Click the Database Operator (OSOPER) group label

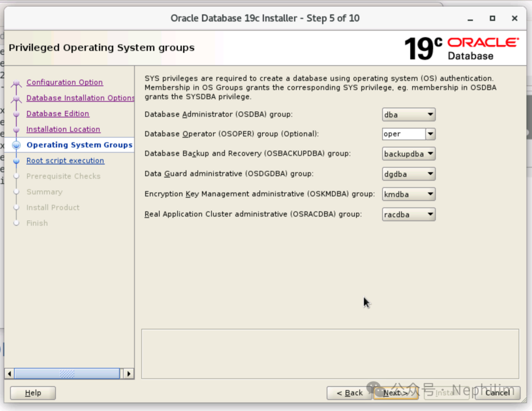tap(232, 134)
